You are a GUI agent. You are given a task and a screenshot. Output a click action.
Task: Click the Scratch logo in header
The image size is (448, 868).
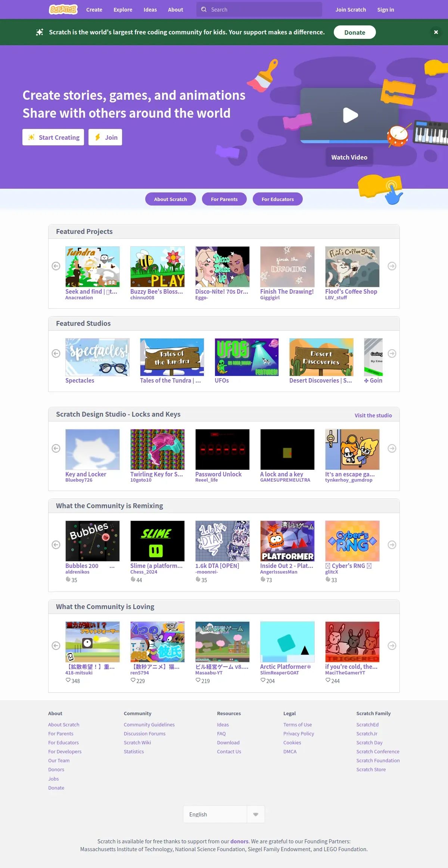(x=63, y=9)
